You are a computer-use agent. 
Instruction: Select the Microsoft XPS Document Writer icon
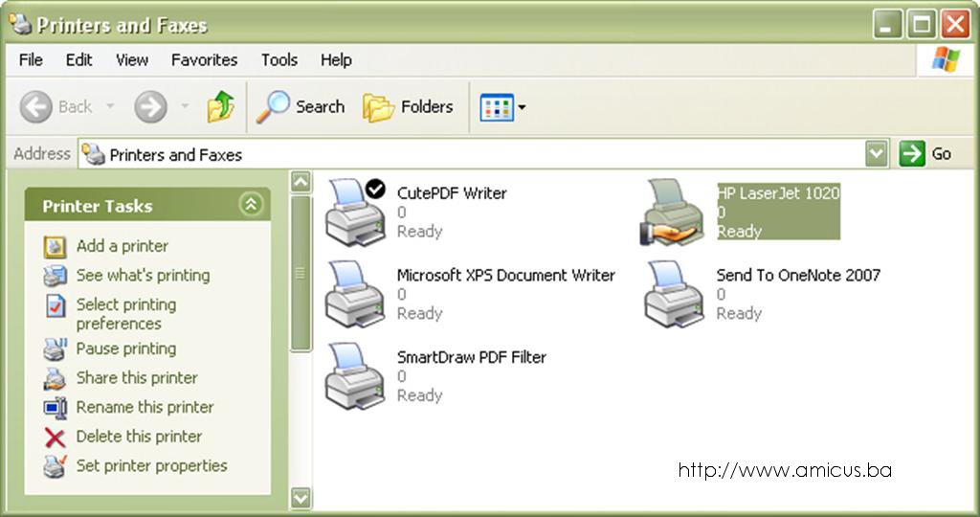coord(355,295)
